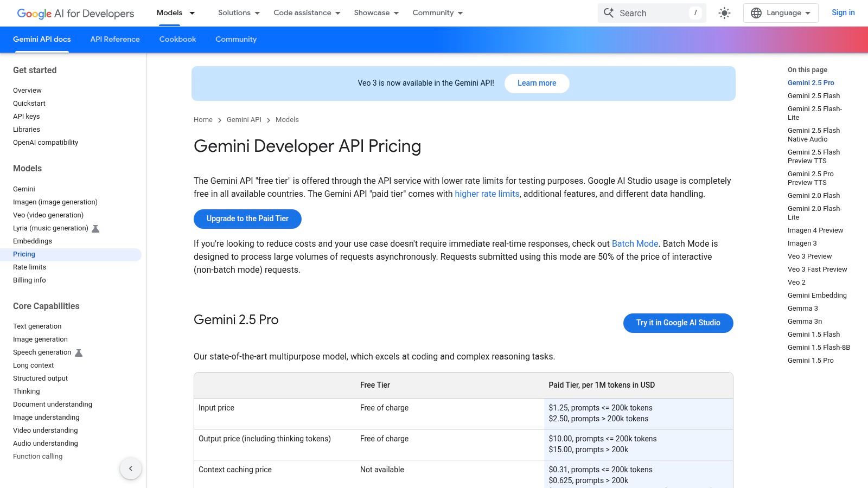Open the Models dropdown arrow

(x=192, y=13)
